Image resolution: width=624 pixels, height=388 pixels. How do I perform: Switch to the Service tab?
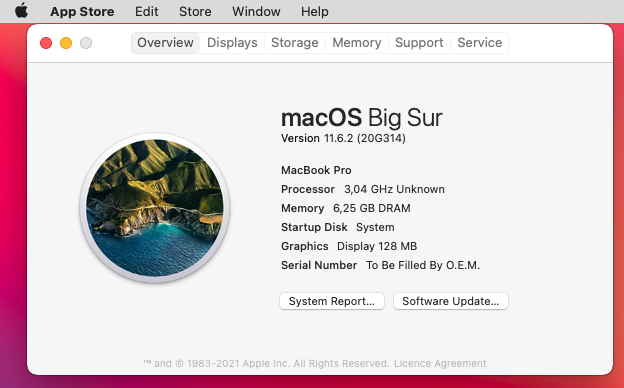click(480, 43)
